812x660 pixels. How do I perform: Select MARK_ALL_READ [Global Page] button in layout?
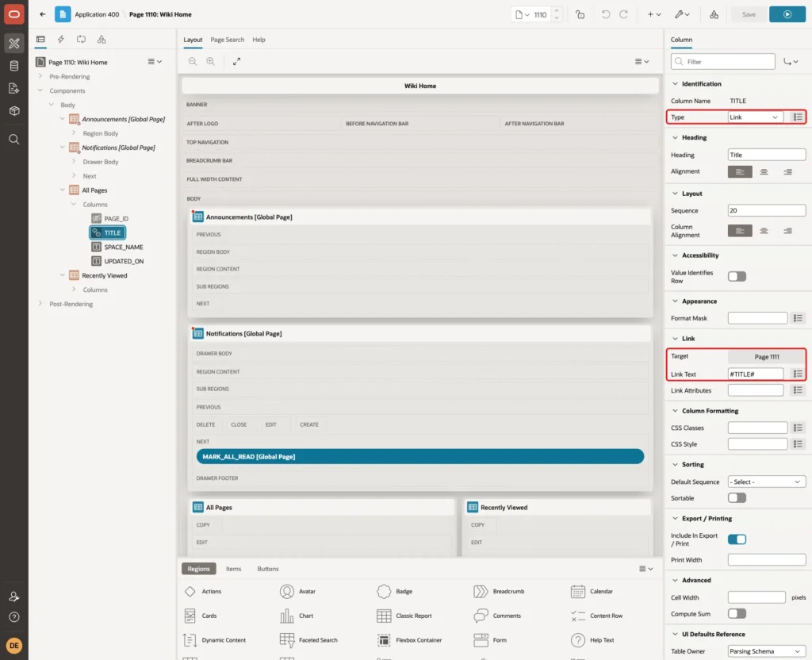coord(420,456)
